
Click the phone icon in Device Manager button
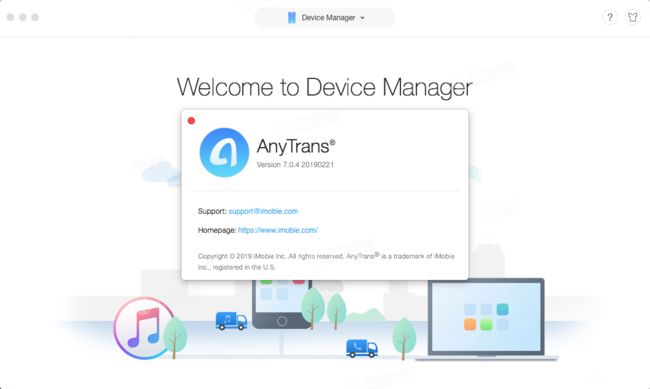point(292,17)
